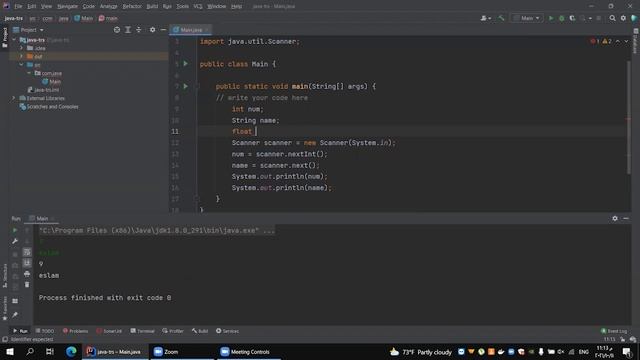The width and height of the screenshot is (640, 360).
Task: Open the Build menu
Action: click(152, 6)
